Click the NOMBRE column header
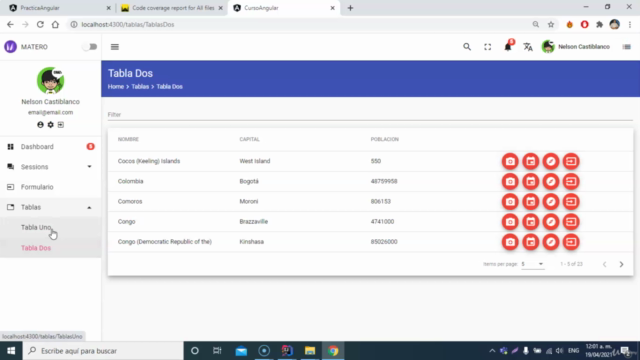This screenshot has height=360, width=640. (128, 139)
